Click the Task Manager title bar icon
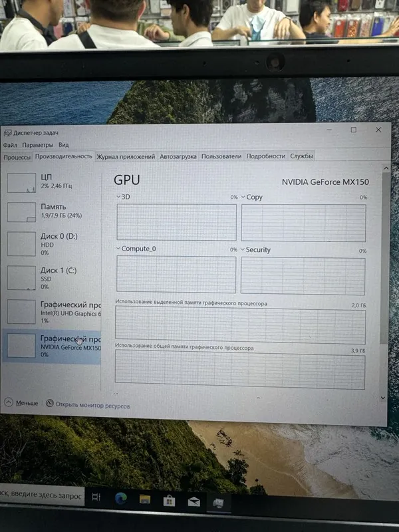Image resolution: width=399 pixels, height=532 pixels. 7,132
